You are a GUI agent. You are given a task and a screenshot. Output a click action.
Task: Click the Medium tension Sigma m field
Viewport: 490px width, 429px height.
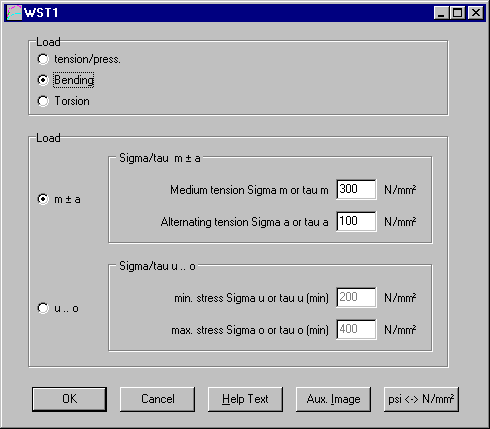click(356, 189)
